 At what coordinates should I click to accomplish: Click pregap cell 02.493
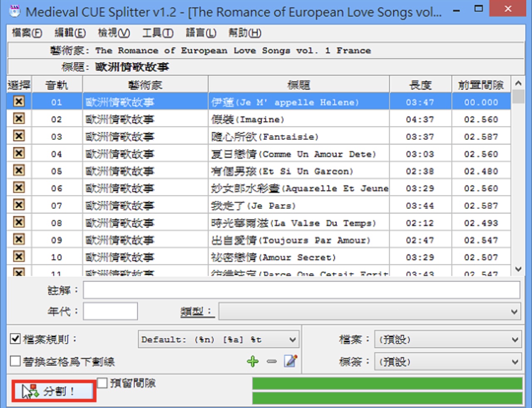coord(481,223)
